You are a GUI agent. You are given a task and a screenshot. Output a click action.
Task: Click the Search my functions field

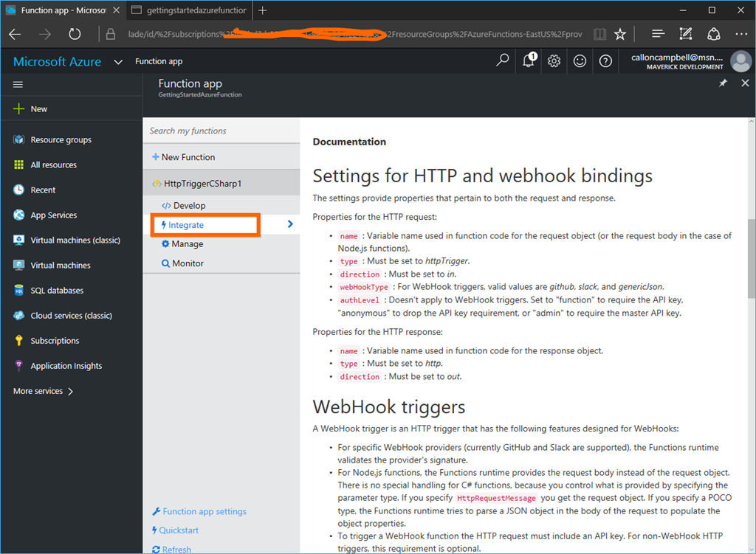pos(221,131)
